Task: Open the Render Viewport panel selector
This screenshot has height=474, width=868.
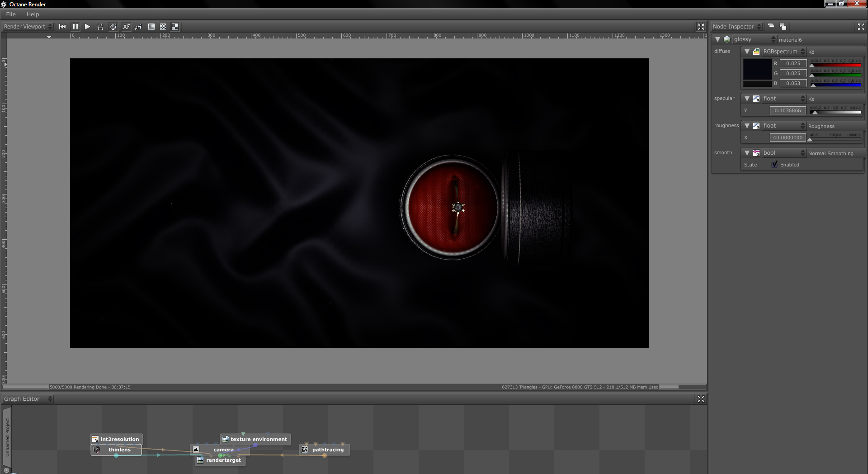Action: click(x=28, y=27)
